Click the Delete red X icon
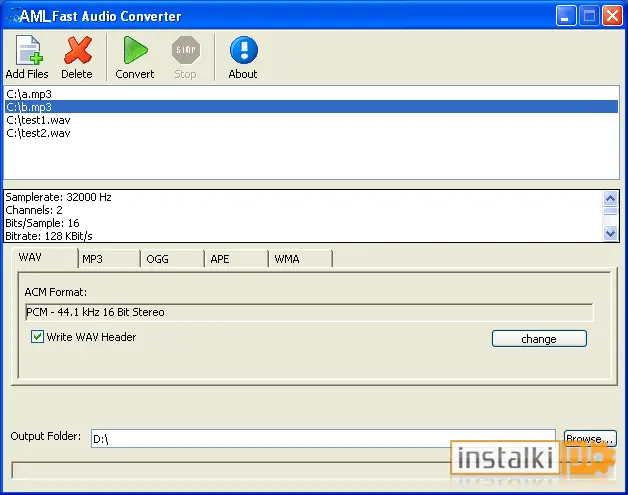This screenshot has height=495, width=628. [78, 50]
